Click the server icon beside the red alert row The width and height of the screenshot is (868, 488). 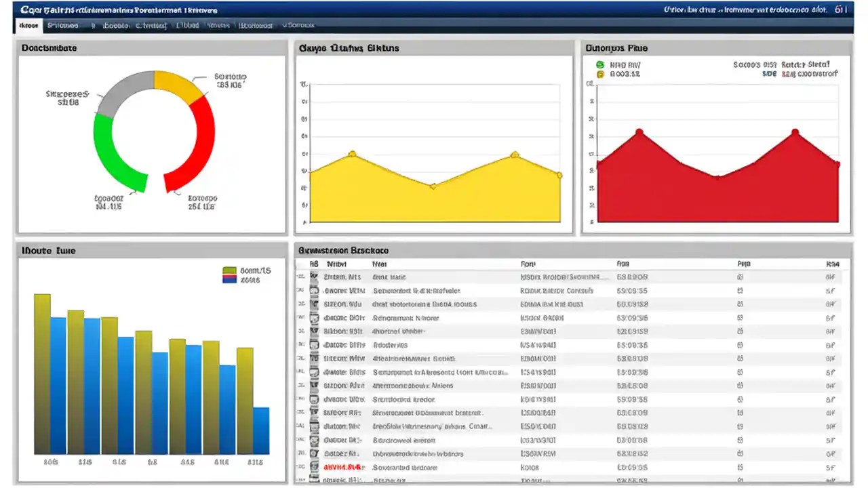314,467
